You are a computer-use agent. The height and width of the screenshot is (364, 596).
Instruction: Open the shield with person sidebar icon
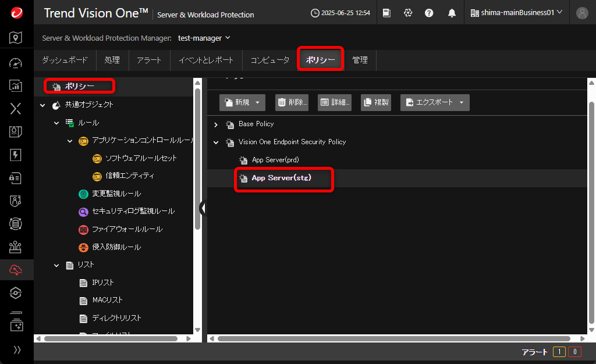(16, 201)
